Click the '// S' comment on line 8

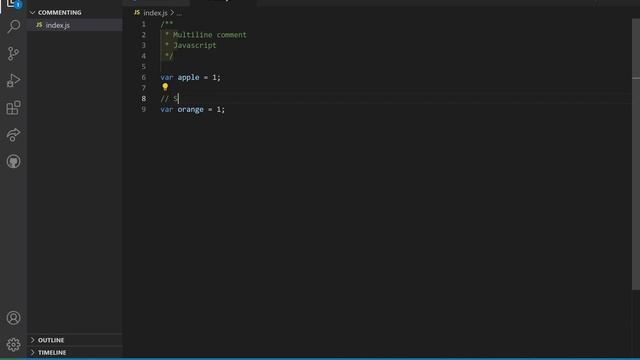(169, 98)
